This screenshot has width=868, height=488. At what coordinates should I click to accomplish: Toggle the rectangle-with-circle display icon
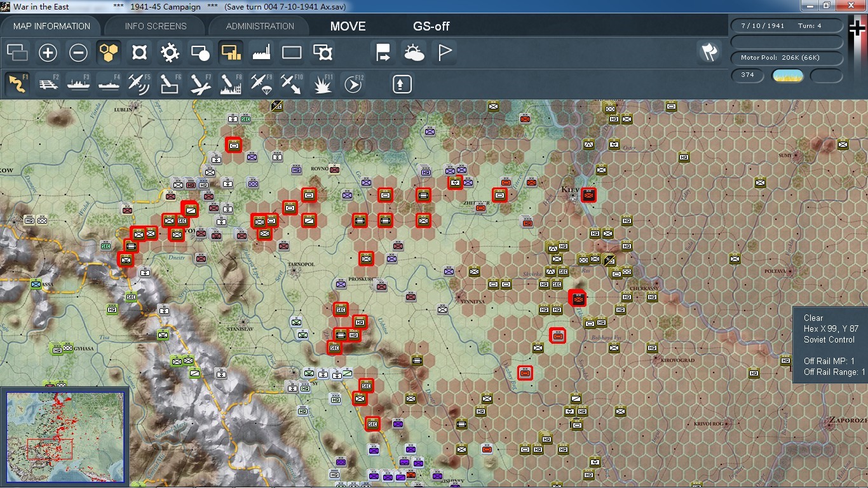click(200, 53)
